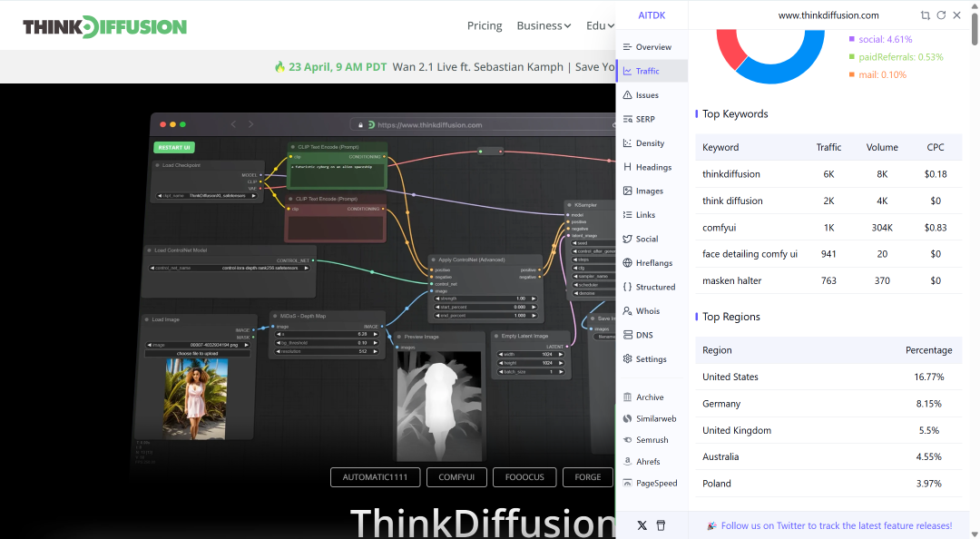This screenshot has height=539, width=980.
Task: Click the CPC column header
Action: 935,148
